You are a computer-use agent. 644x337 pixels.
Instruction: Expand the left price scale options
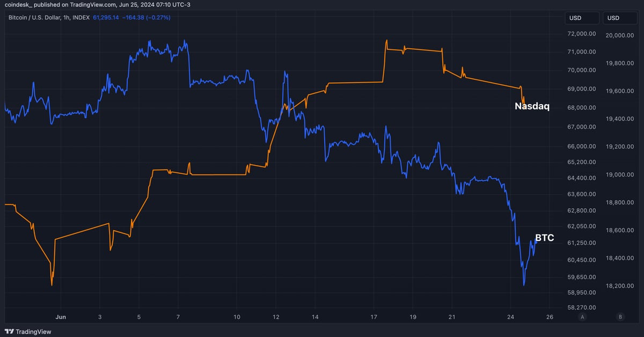point(581,161)
